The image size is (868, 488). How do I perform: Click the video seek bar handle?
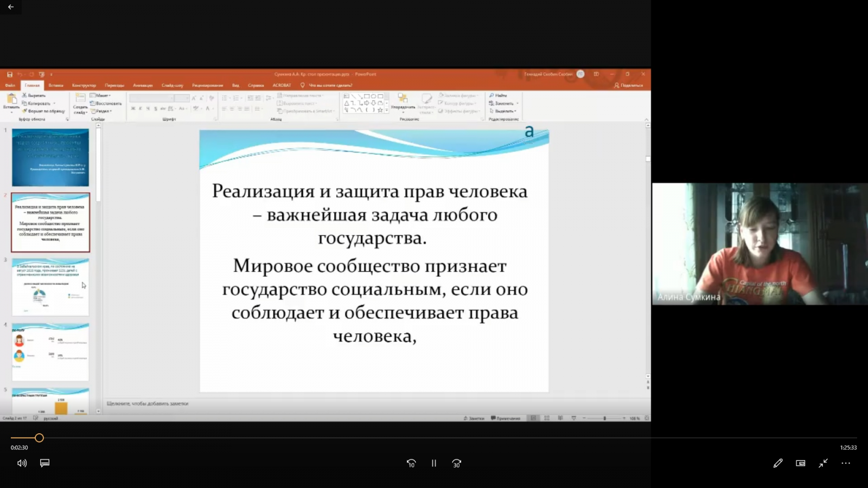pyautogui.click(x=39, y=438)
